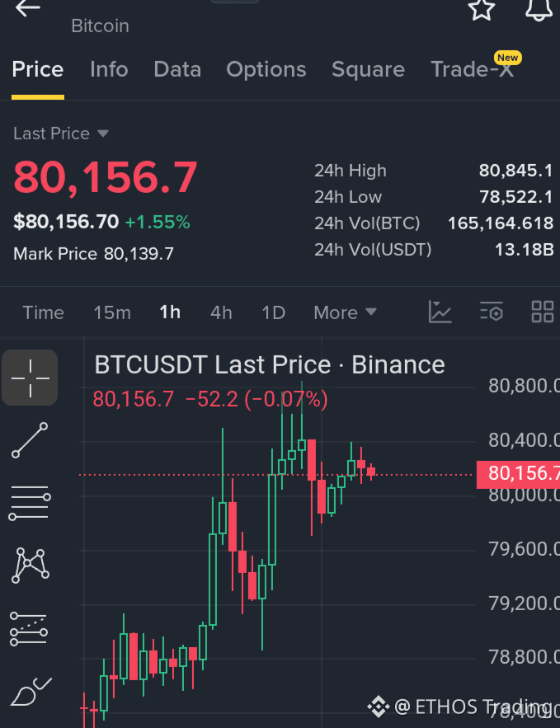The width and height of the screenshot is (560, 728).
Task: Click the red 80,156.7 price axis label
Action: point(518,474)
